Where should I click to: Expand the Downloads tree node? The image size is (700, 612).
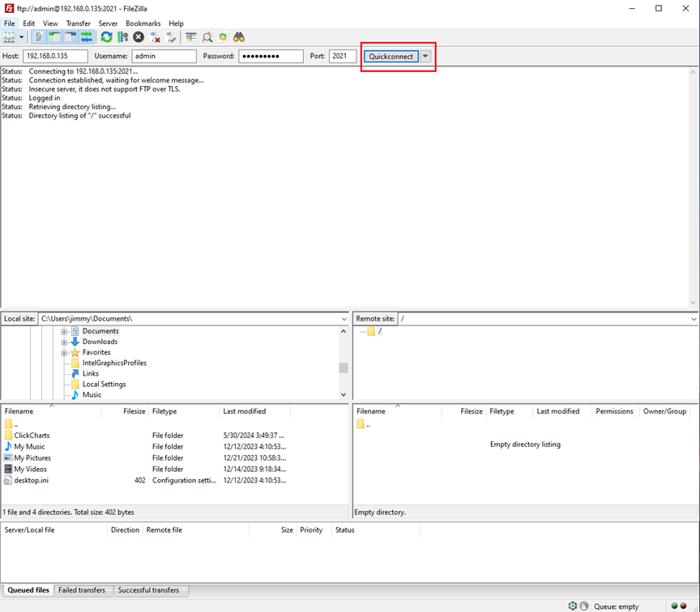pyautogui.click(x=64, y=342)
